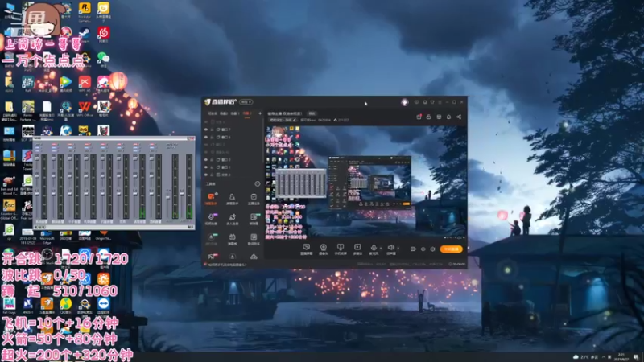This screenshot has height=362, width=644.
Task: Open the clock in Windows taskbar
Action: [621, 357]
